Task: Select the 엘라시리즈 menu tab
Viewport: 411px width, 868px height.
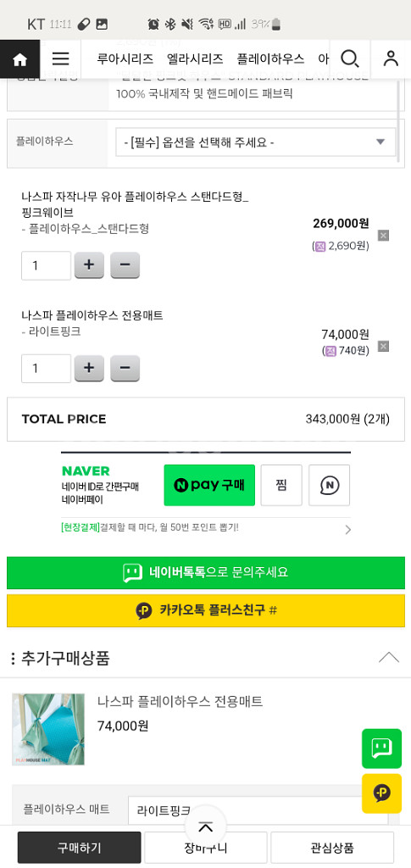Action: (x=195, y=58)
